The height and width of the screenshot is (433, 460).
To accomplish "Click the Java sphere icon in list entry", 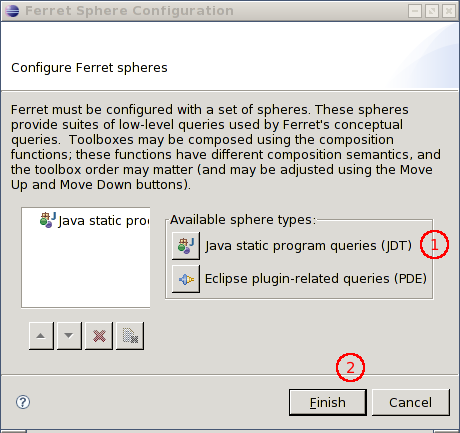I will point(48,220).
